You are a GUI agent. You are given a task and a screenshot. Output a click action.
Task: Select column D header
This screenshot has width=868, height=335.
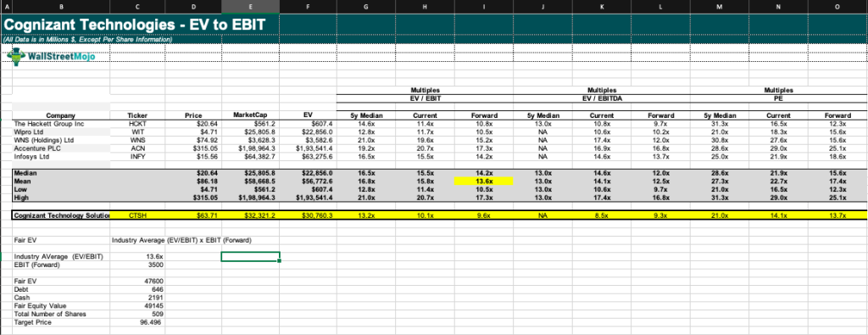[x=193, y=7]
